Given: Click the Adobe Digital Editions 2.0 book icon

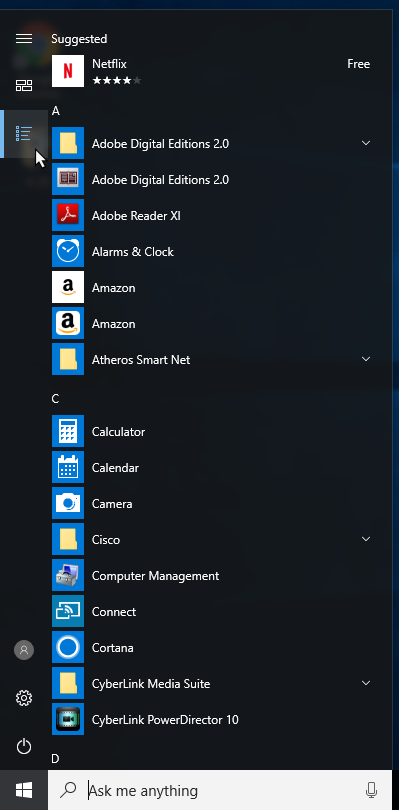Looking at the screenshot, I should [x=68, y=179].
